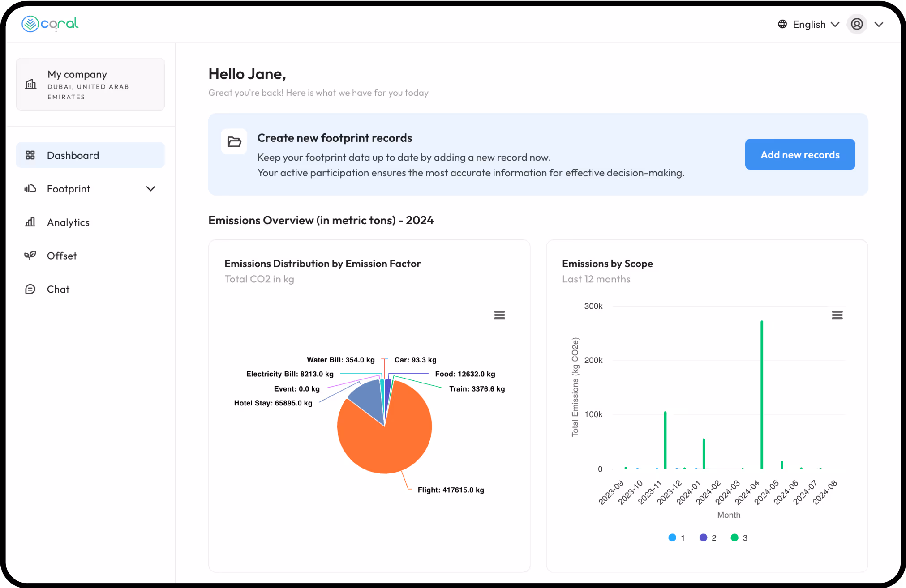Click the Hello Jane greeting heading
This screenshot has width=906, height=588.
(247, 74)
